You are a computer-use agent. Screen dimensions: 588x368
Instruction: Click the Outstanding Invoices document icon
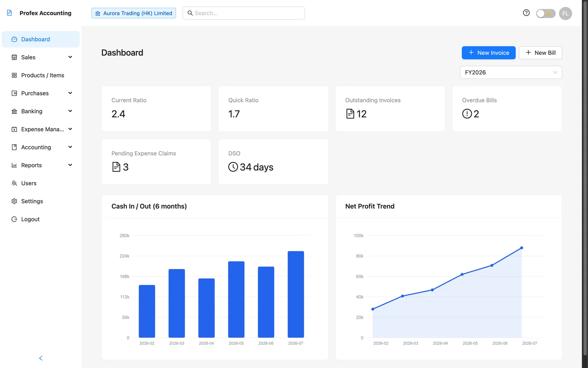(x=350, y=114)
